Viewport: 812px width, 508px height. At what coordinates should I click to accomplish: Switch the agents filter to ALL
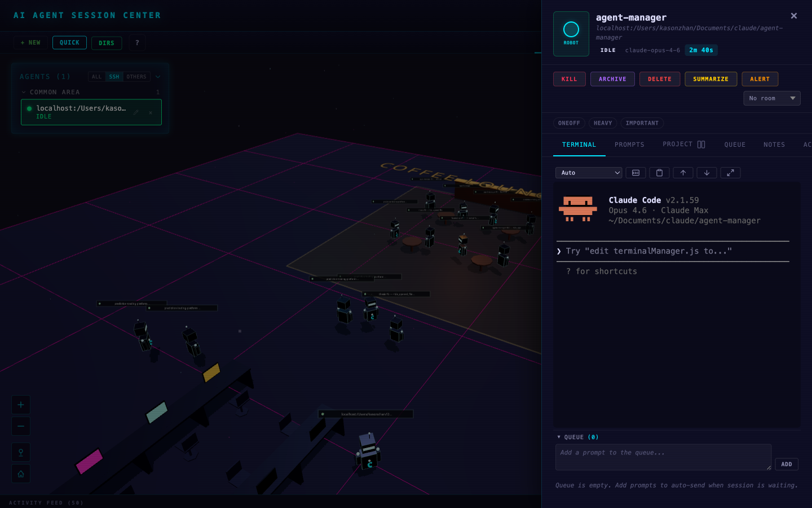pyautogui.click(x=96, y=77)
